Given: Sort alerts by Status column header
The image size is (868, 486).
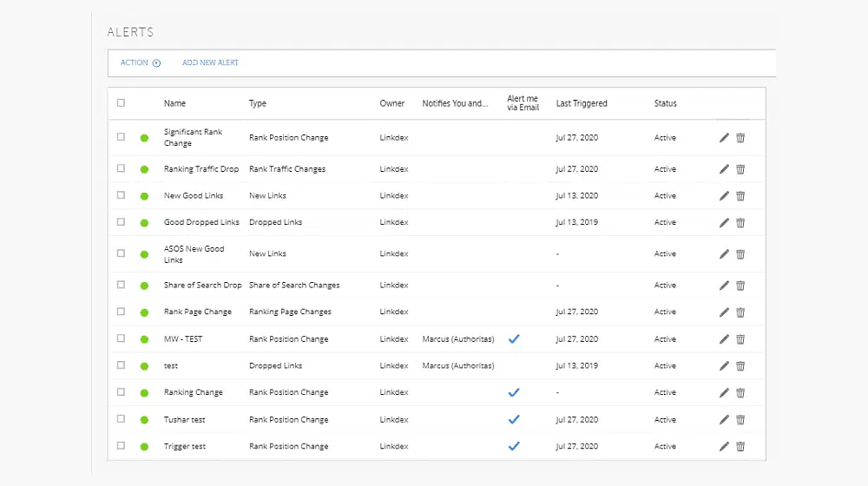Looking at the screenshot, I should (666, 103).
